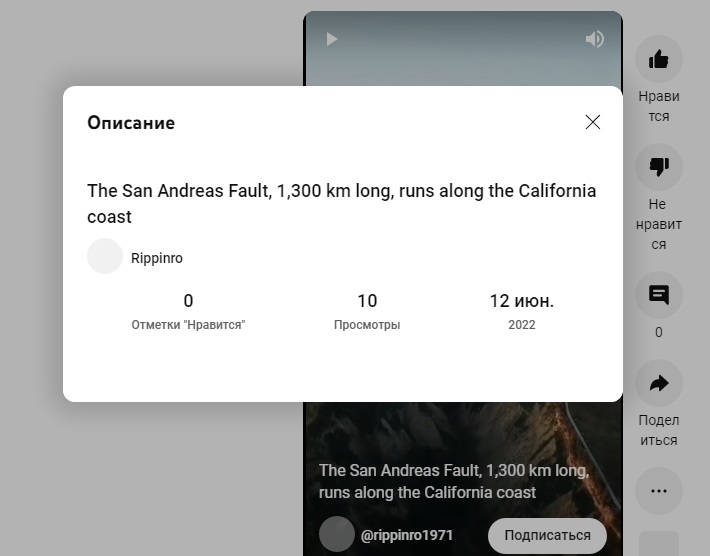This screenshot has height=556, width=710.
Task: Mute the video using the speaker icon
Action: coord(595,39)
